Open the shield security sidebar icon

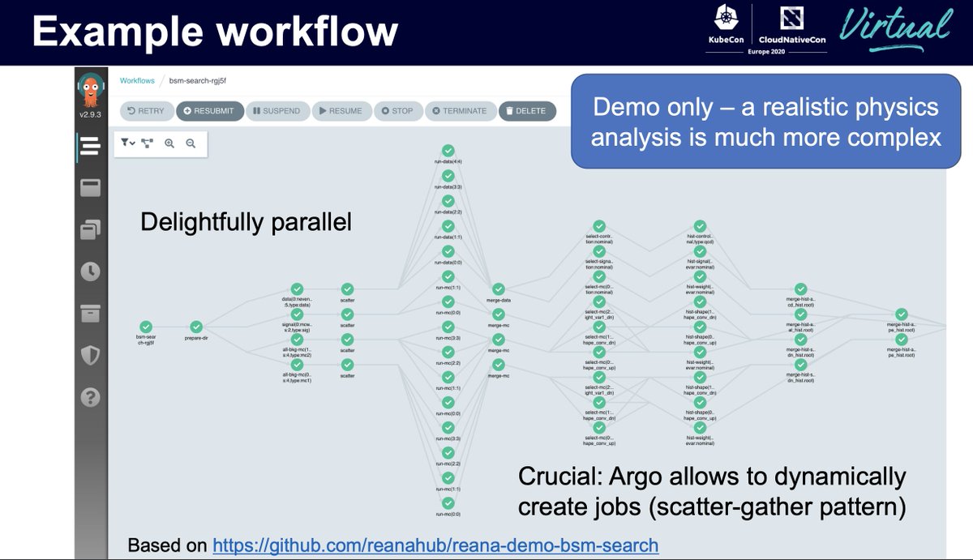[90, 355]
